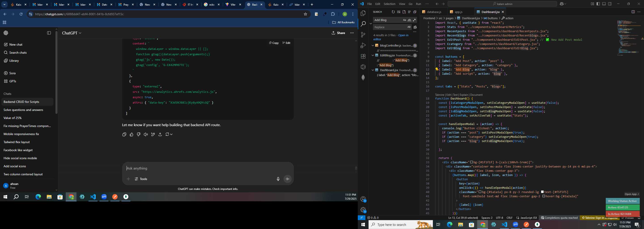Copy ChatGPT response with copy icon
The image size is (644, 229).
(124, 134)
